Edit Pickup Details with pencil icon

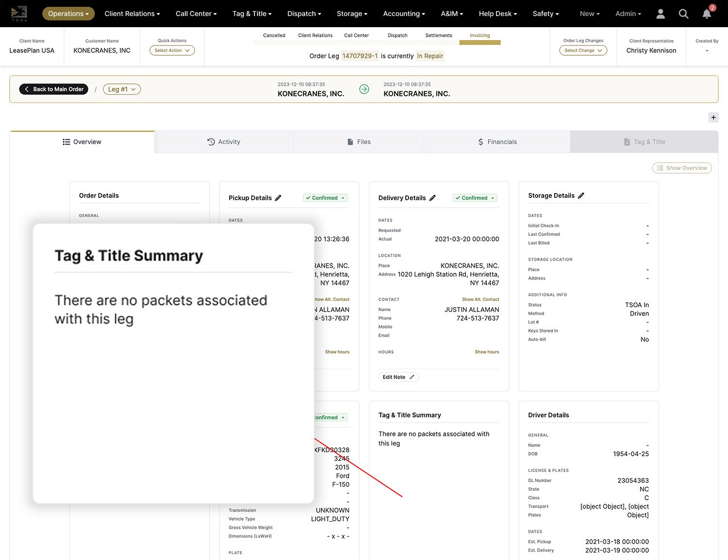[278, 198]
